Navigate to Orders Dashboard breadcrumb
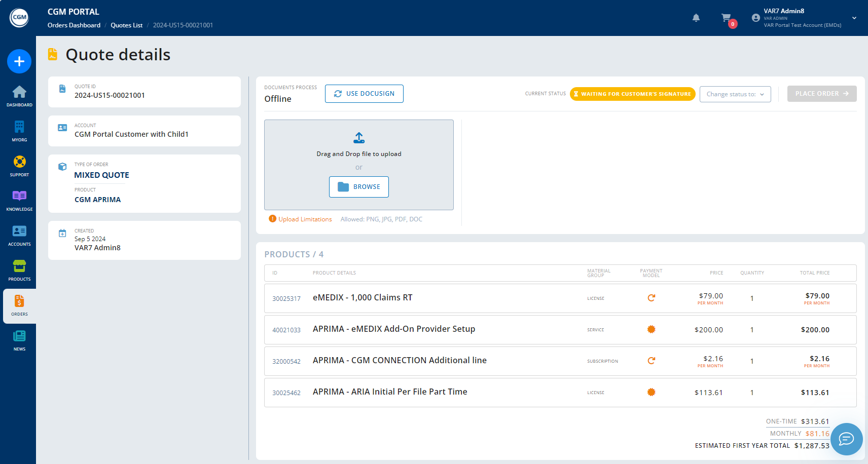The image size is (868, 464). tap(74, 25)
